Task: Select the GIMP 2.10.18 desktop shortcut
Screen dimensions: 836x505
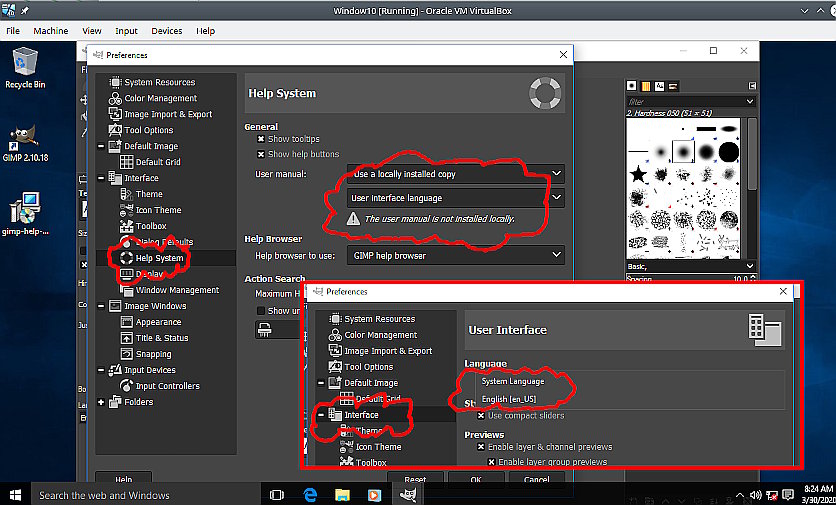Action: click(x=25, y=144)
